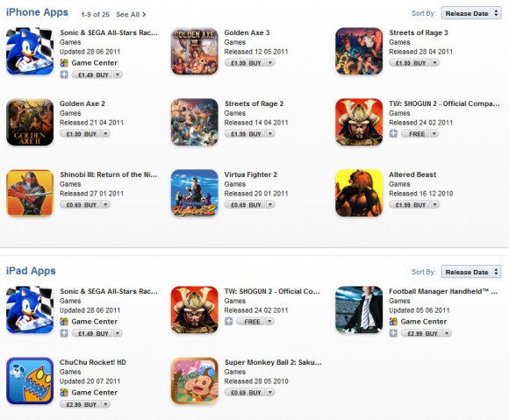Screen dimensions: 509x420
Task: Select the Football Manager Handheld icon
Action: [x=359, y=310]
